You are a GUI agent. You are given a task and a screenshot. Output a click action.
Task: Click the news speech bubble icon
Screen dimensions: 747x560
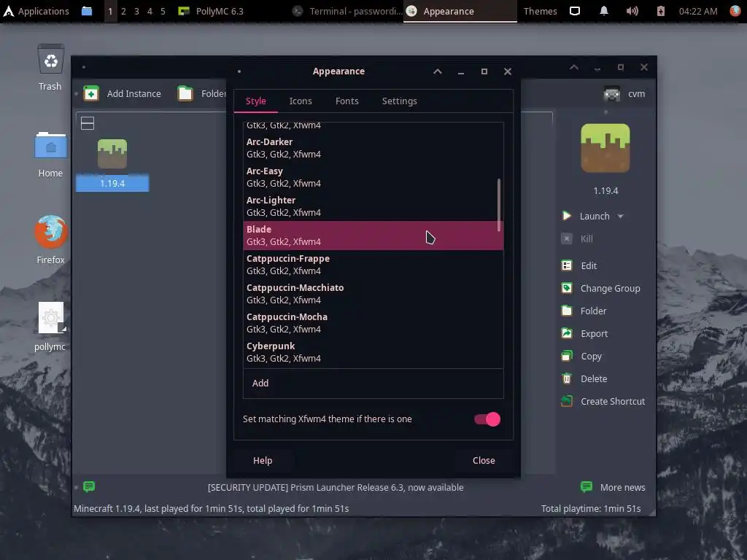89,486
